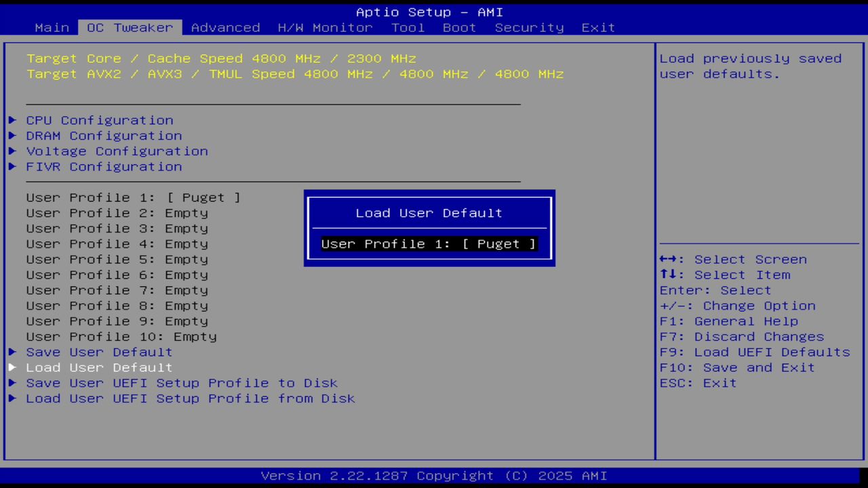This screenshot has width=868, height=488.
Task: Open CPU Configuration submenu
Action: [100, 121]
